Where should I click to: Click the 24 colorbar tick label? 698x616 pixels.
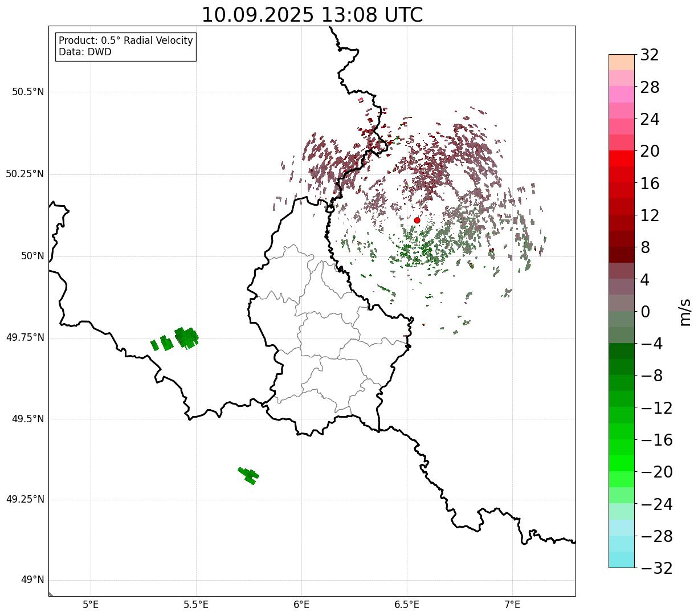[x=650, y=120]
